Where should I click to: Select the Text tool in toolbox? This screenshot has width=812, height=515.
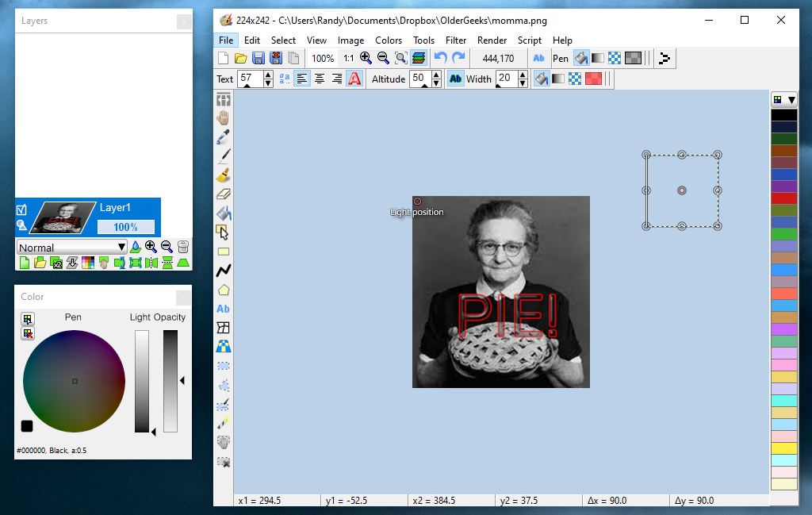223,309
